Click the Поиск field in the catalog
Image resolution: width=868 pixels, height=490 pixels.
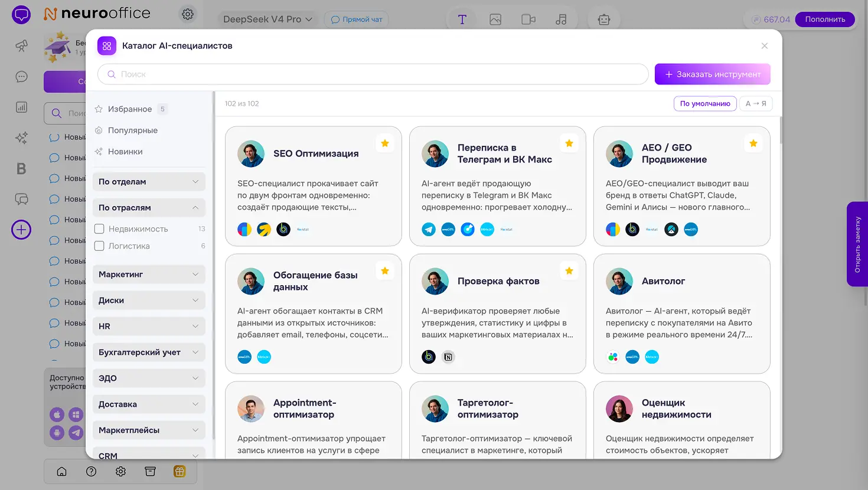click(373, 74)
